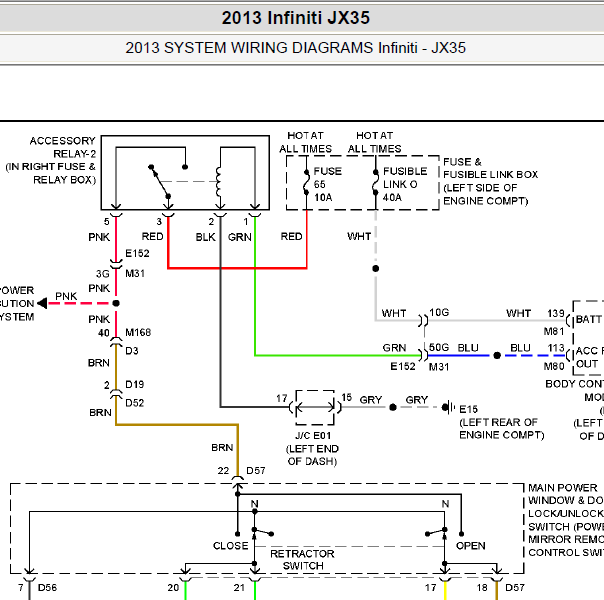Click the BATT terminal label

pyautogui.click(x=588, y=319)
